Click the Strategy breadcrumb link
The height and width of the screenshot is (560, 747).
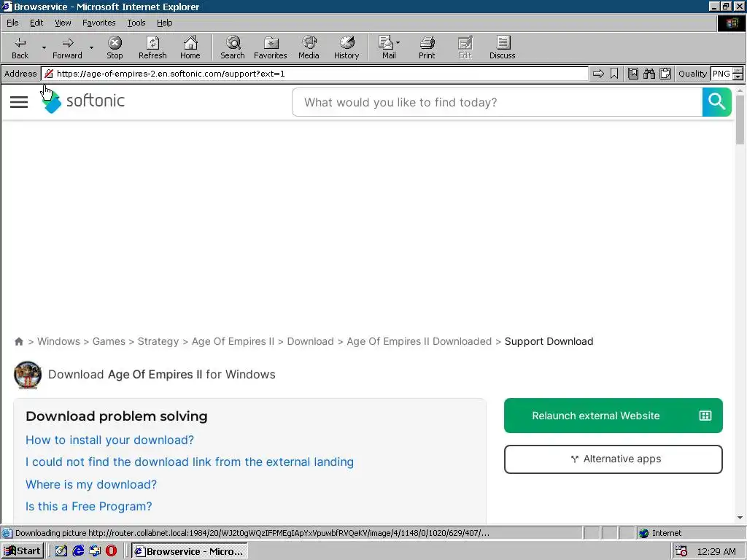[158, 341]
